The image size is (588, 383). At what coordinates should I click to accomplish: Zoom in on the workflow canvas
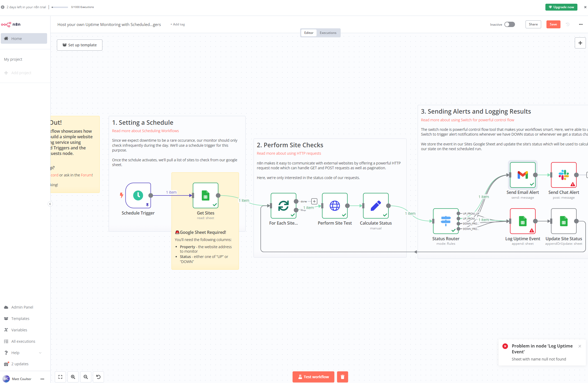73,377
